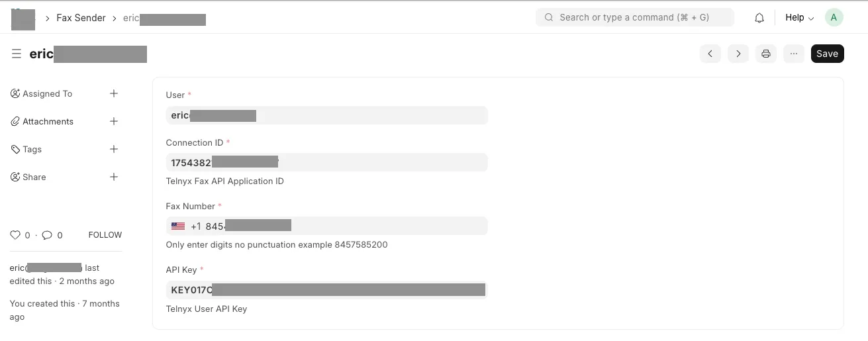Image resolution: width=868 pixels, height=341 pixels.
Task: Print this Fax Sender document
Action: coord(766,54)
